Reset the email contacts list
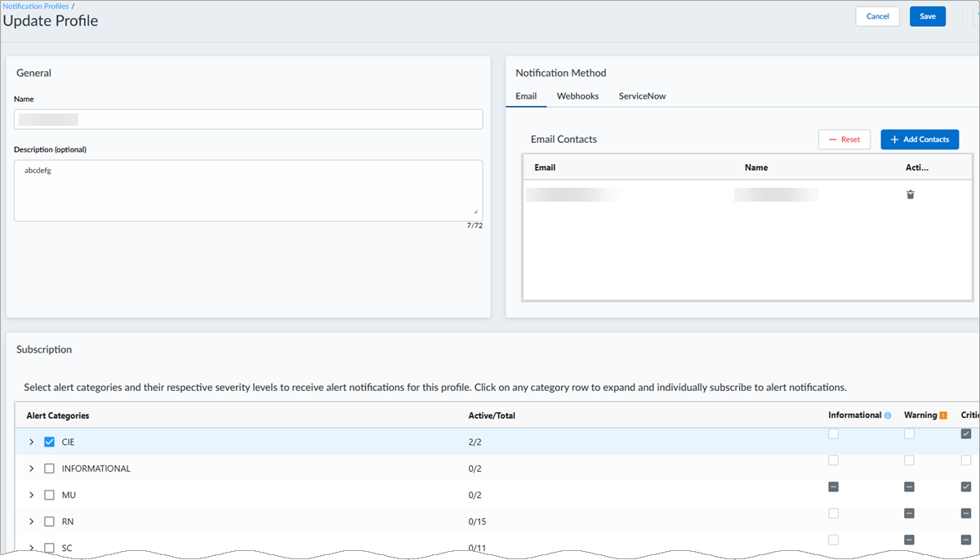This screenshot has width=980, height=560. point(844,140)
